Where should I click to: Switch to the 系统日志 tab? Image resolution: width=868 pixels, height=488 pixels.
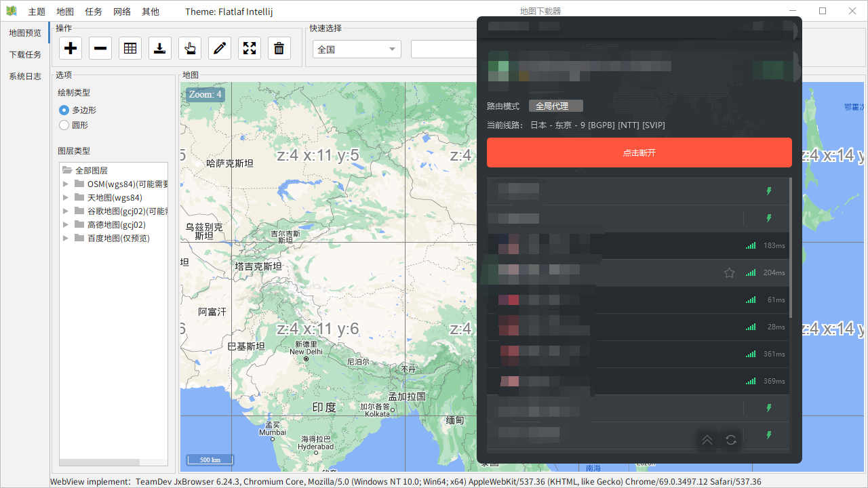point(24,77)
